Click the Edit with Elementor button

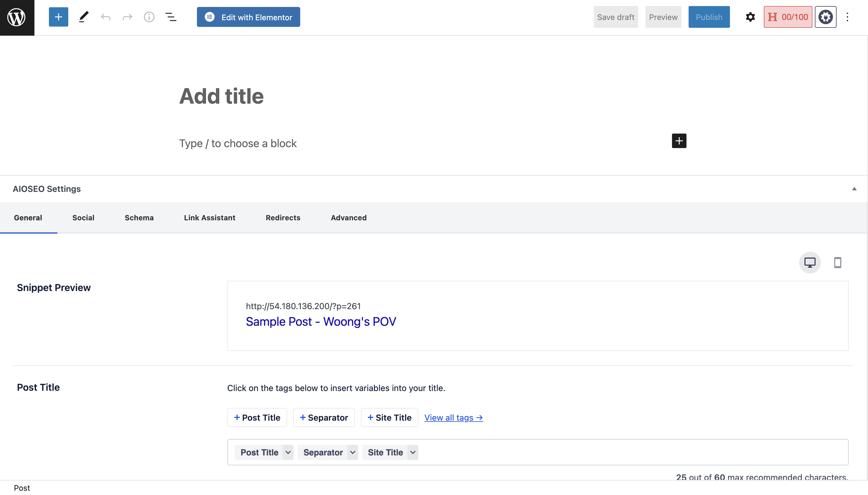coord(248,17)
